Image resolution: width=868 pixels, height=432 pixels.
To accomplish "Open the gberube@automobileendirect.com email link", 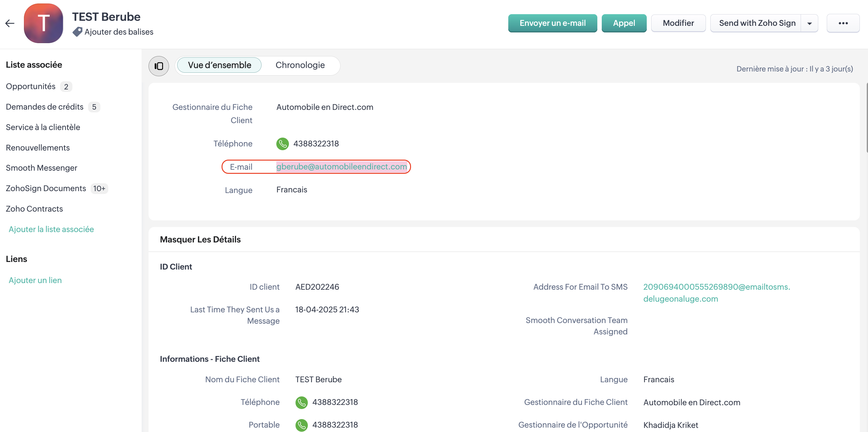I will (x=341, y=167).
